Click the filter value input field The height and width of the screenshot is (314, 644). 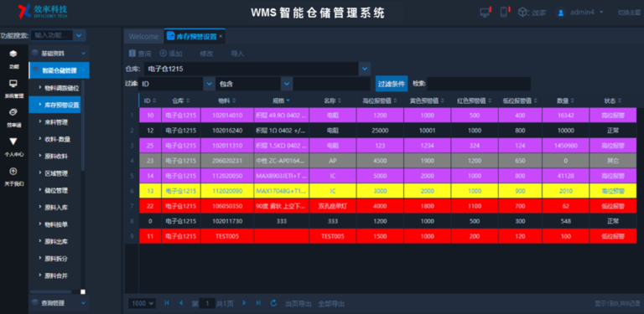click(x=332, y=84)
